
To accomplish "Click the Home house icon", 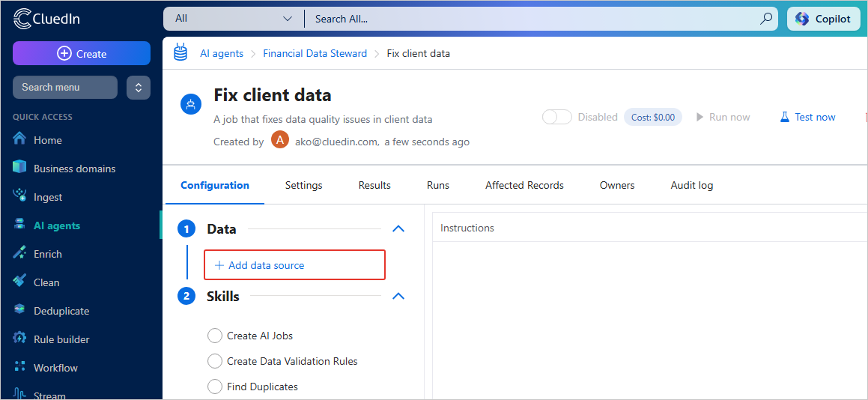I will [19, 138].
